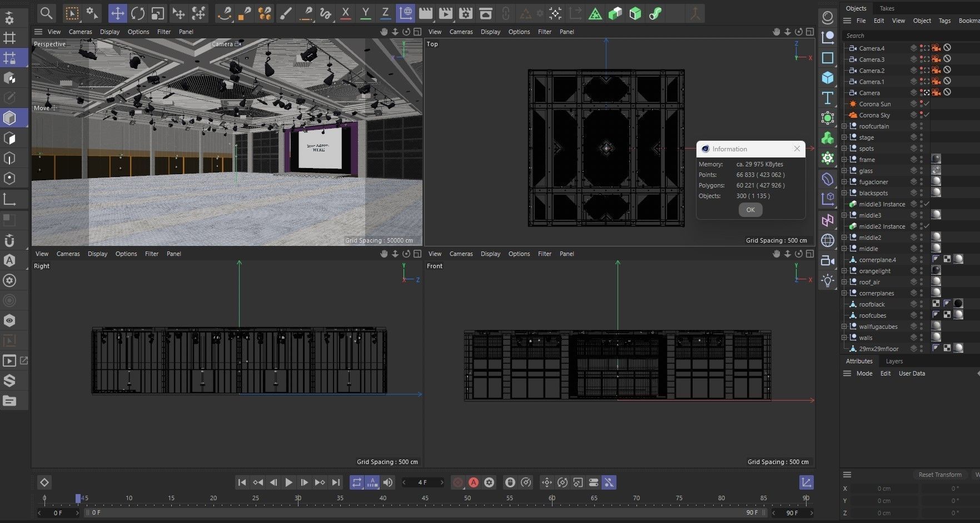
Task: Expand the frame object tree
Action: [x=844, y=160]
